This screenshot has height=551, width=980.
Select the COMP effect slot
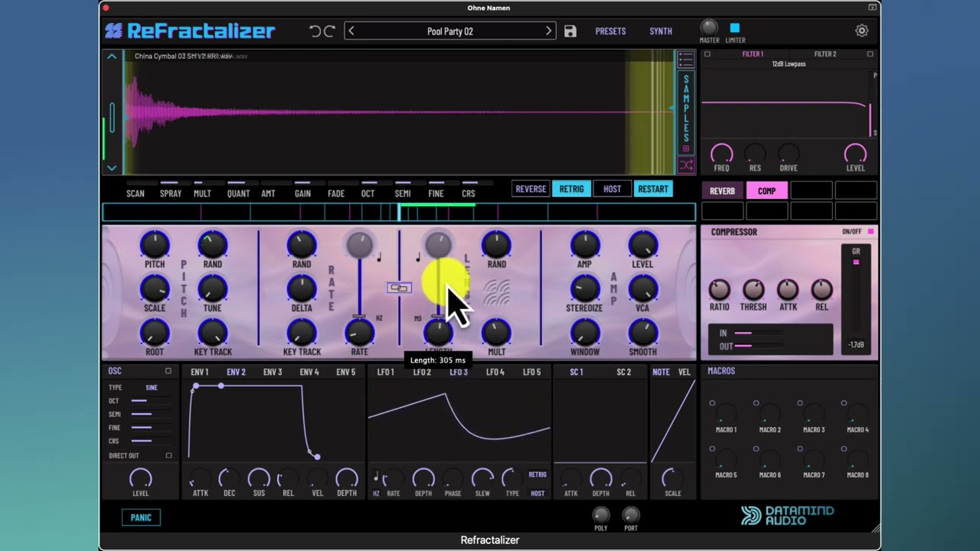766,191
